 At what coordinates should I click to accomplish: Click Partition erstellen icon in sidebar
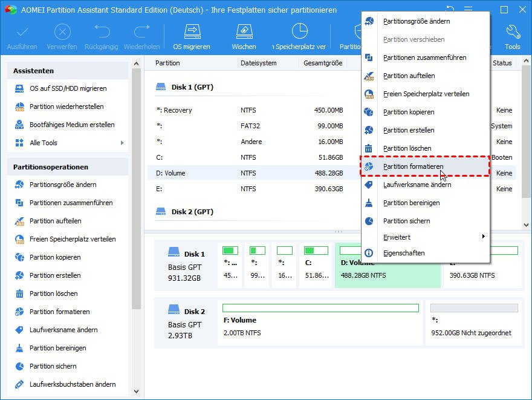tap(20, 275)
